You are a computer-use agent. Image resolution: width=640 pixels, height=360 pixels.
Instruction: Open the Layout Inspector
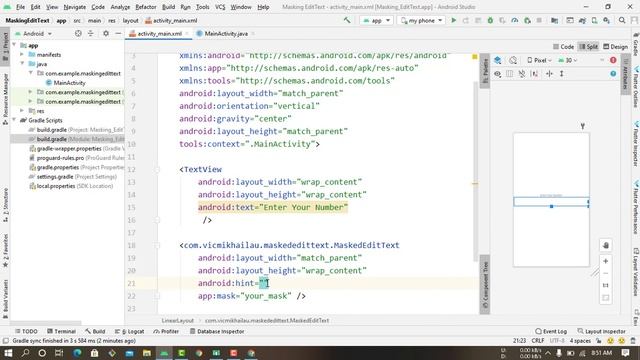pos(601,331)
